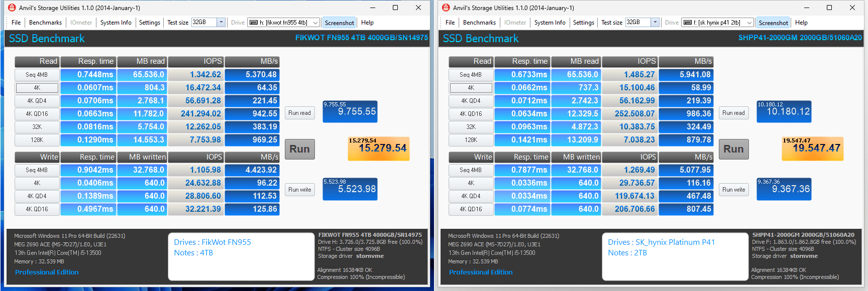Click header text FIKWOT FN955 4TB 4000GB/SN14975

coord(362,38)
